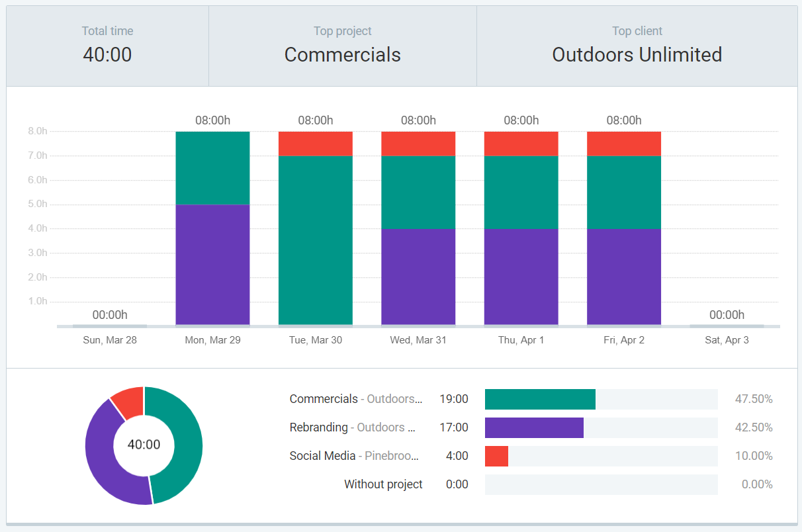Click the red segment of Tuesday Mar 30 bar
This screenshot has height=532, width=802.
[315, 144]
